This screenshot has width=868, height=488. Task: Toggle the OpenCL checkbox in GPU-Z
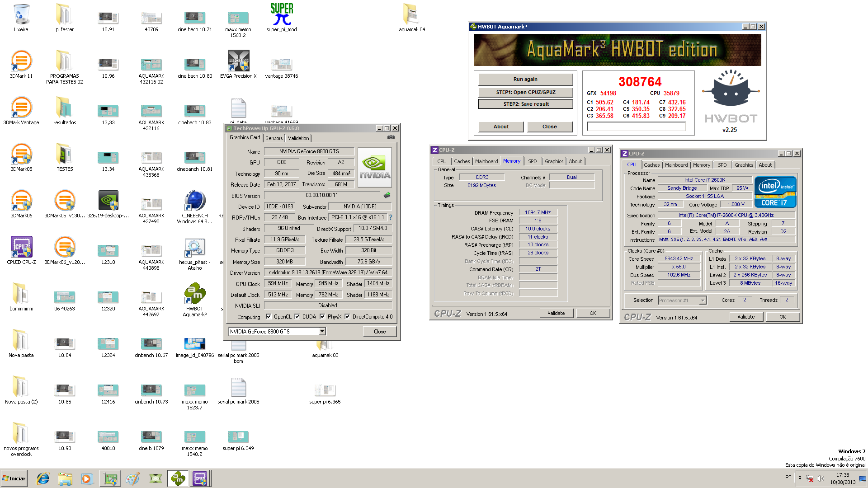[269, 317]
